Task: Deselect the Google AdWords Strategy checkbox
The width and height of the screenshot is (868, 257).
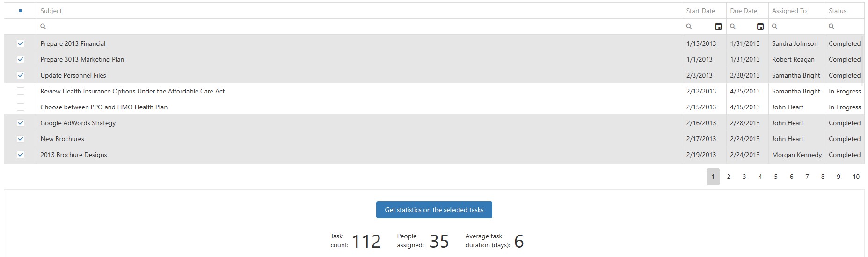Action: click(x=21, y=123)
